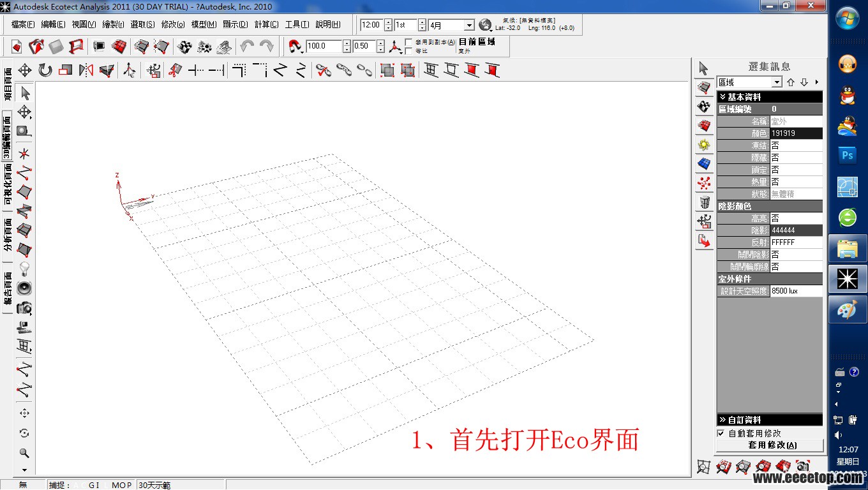The width and height of the screenshot is (868, 490).
Task: Select the Rotate tool in modify toolbar
Action: [45, 70]
